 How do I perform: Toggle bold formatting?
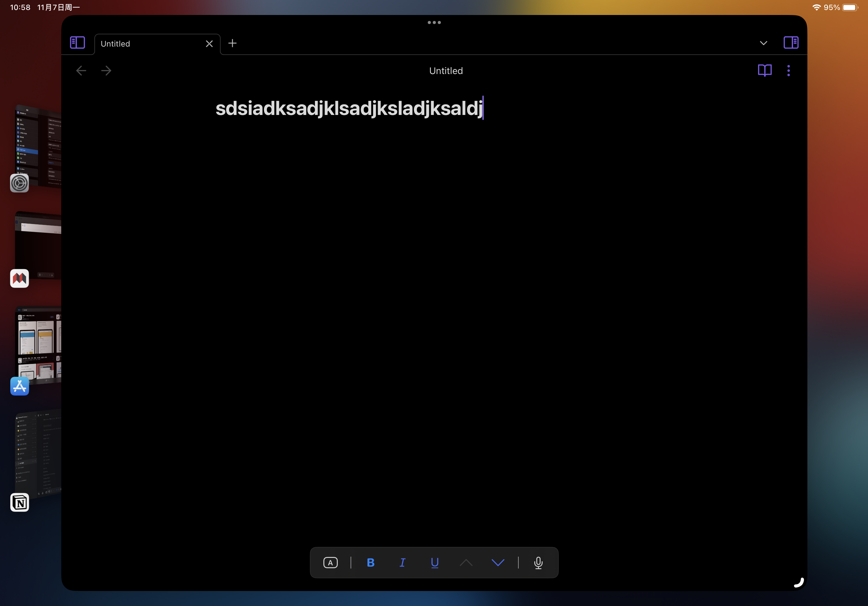pos(371,563)
